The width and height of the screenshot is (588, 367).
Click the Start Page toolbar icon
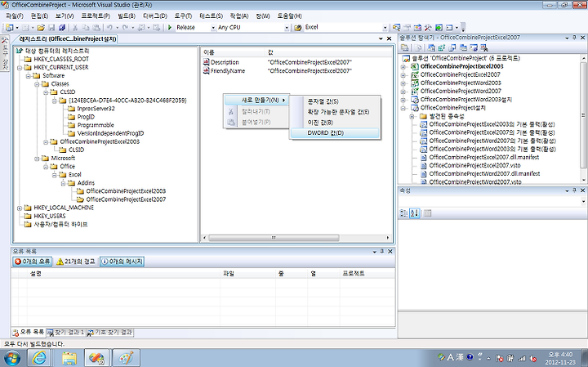click(x=439, y=28)
